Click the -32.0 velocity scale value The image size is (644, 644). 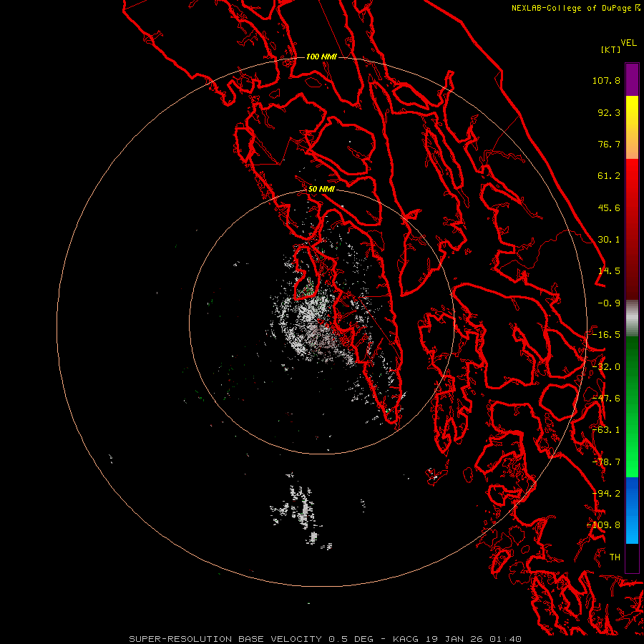coord(606,366)
